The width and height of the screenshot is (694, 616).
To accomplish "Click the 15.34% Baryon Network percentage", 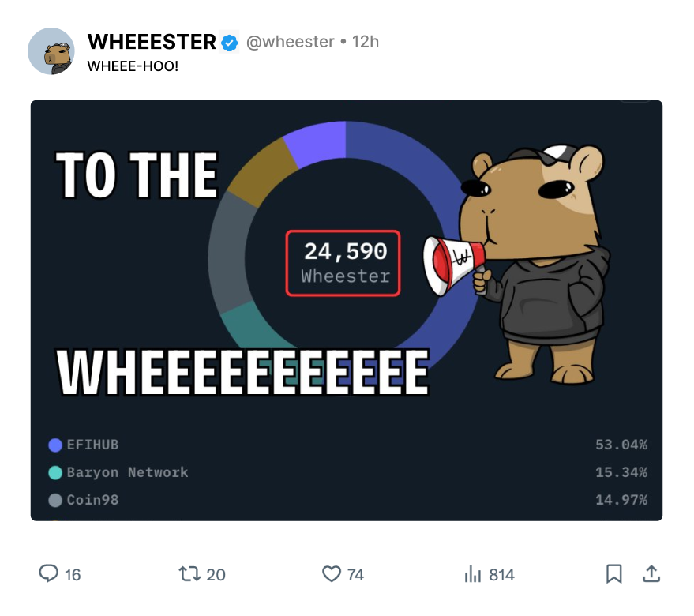I will pos(621,472).
